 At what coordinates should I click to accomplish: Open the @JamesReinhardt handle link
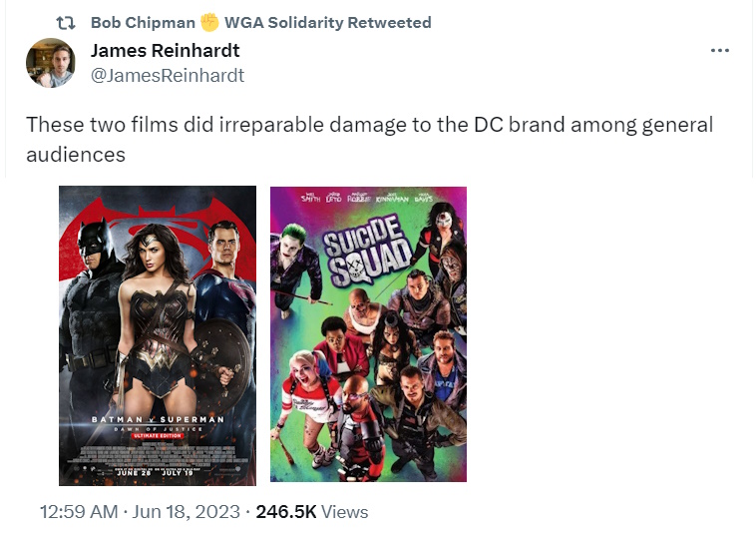click(168, 76)
